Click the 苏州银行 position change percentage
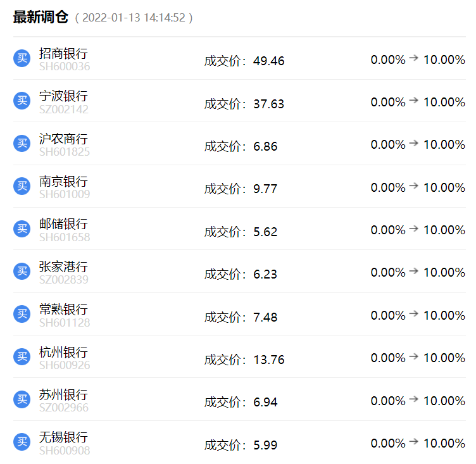Screen dimensions: 476x464 418,401
